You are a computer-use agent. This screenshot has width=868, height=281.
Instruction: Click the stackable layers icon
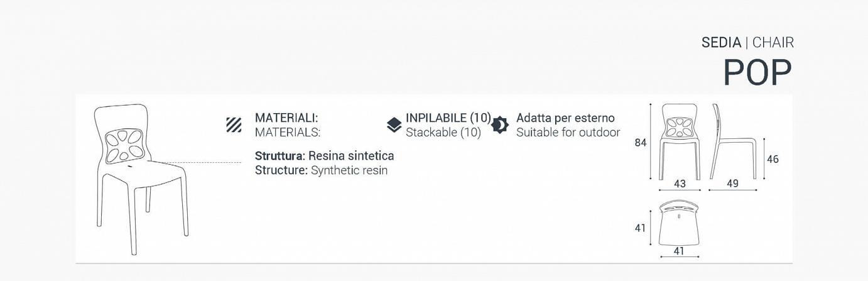[x=394, y=125]
